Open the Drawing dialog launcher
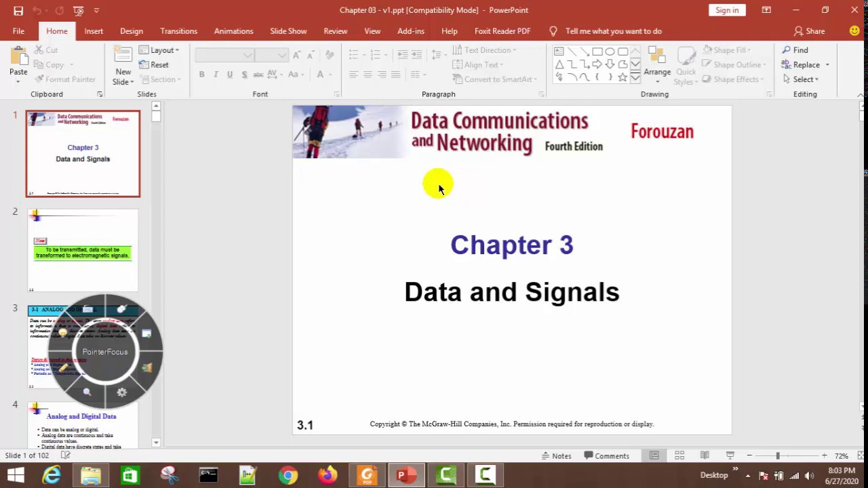This screenshot has height=488, width=868. point(769,94)
